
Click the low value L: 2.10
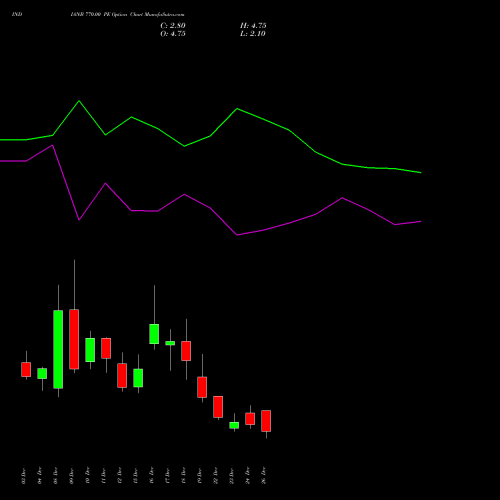point(253,34)
